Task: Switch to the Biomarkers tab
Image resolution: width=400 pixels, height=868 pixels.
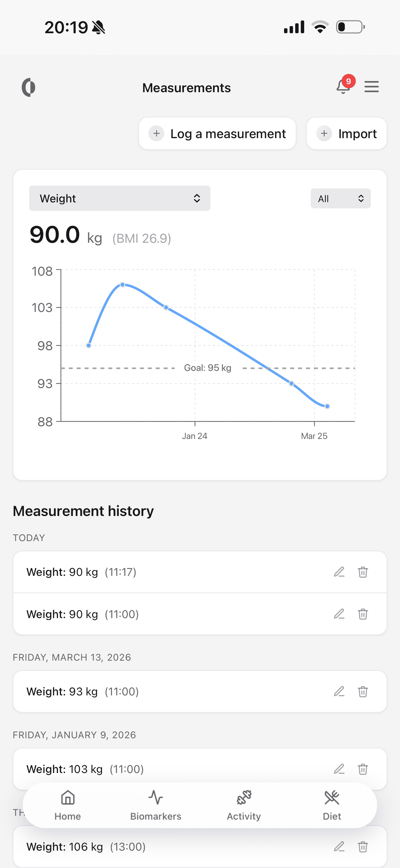Action: tap(156, 805)
